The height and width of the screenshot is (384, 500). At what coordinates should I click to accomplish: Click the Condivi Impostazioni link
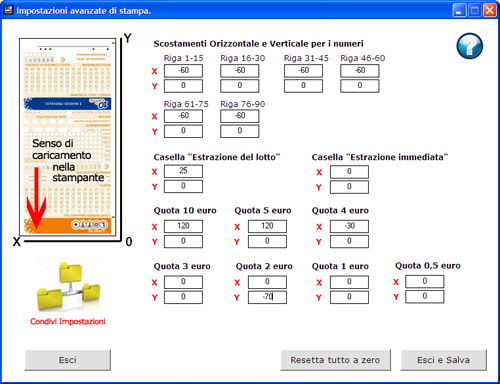[x=68, y=321]
